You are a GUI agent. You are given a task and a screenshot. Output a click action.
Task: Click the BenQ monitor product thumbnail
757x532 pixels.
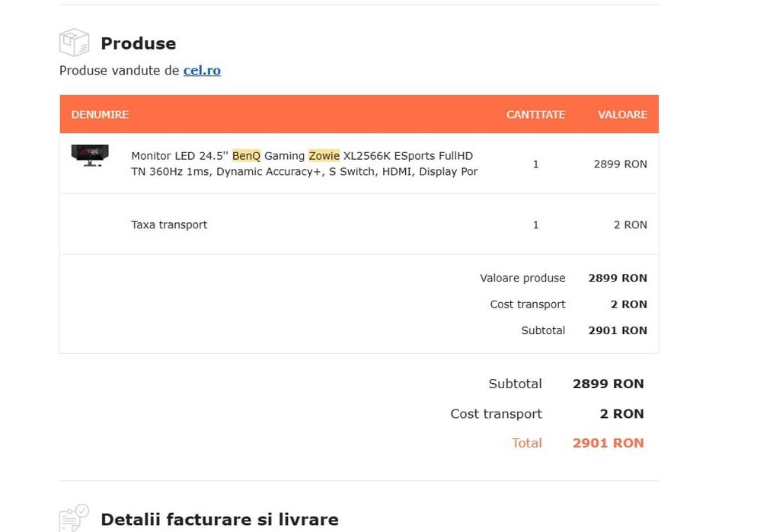(x=90, y=155)
